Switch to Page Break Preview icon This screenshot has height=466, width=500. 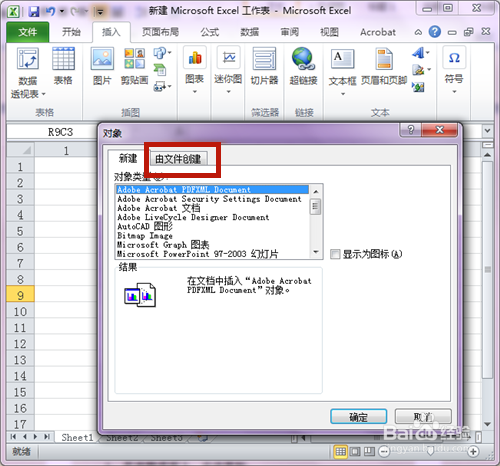369,452
